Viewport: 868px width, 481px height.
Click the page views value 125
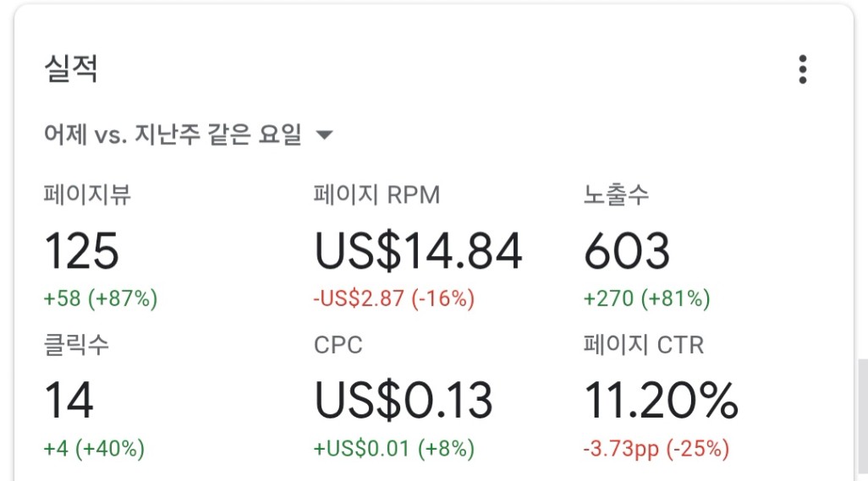81,251
